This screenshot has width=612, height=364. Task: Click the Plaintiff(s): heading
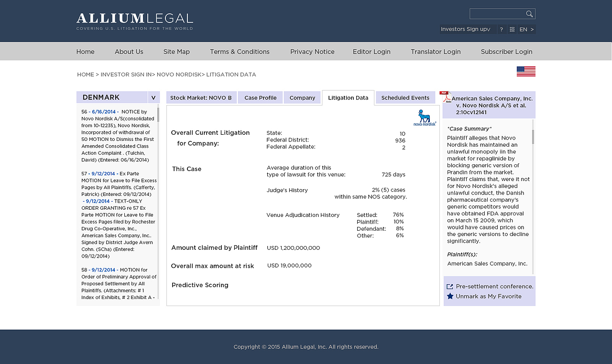coord(462,255)
